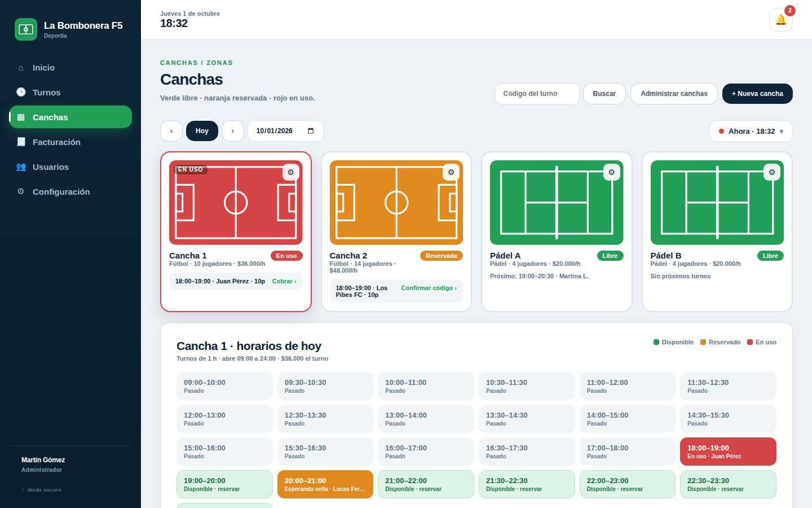Click Administrar canchas
The width and height of the screenshot is (812, 508).
674,94
